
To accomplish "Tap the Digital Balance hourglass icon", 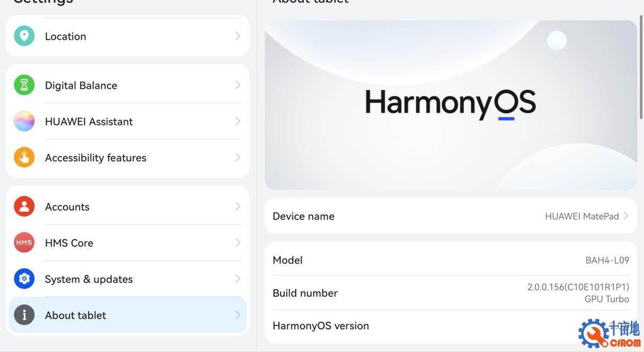I will [24, 85].
